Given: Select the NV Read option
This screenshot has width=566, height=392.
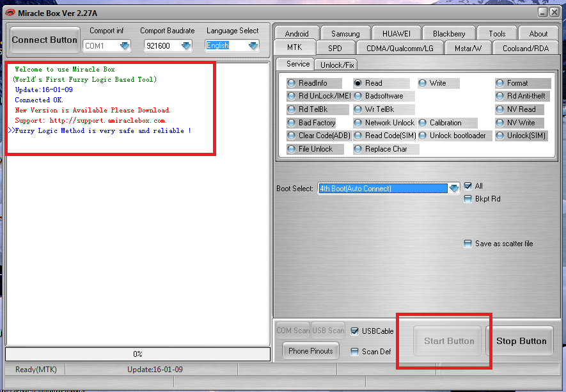Looking at the screenshot, I should (500, 109).
